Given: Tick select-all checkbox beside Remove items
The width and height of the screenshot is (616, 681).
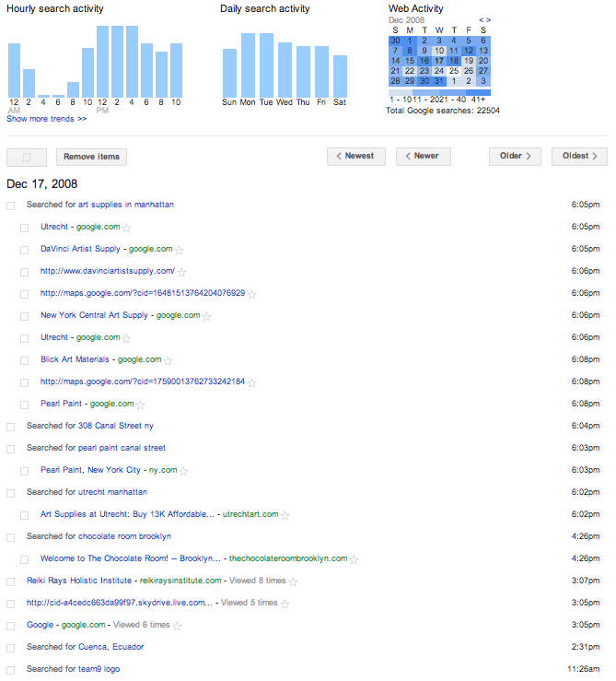Looking at the screenshot, I should [x=27, y=158].
